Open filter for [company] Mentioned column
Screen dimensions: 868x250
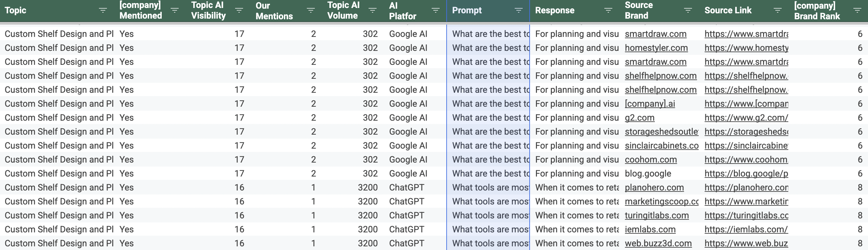[175, 10]
